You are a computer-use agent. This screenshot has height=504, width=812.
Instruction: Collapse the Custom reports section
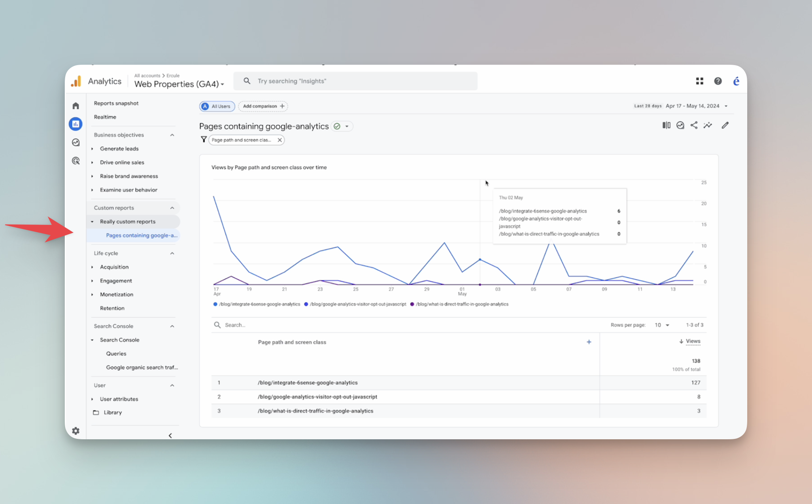[x=172, y=208]
